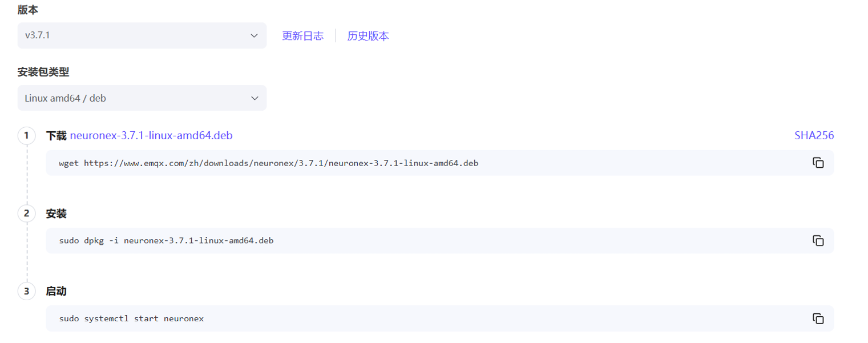Click the wget command text in code block
The image size is (868, 343).
[x=268, y=163]
